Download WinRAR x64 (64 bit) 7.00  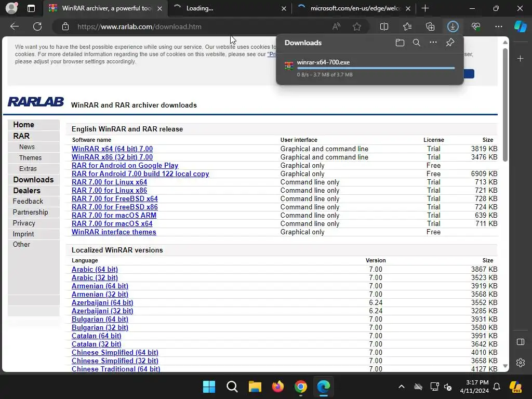point(112,149)
